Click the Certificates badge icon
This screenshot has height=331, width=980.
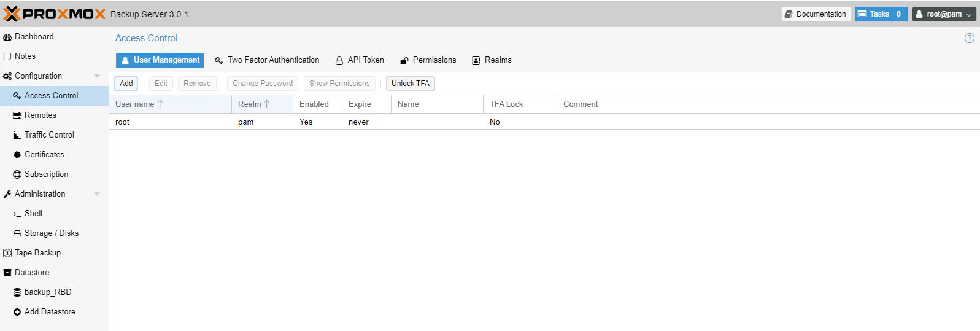pyautogui.click(x=17, y=155)
